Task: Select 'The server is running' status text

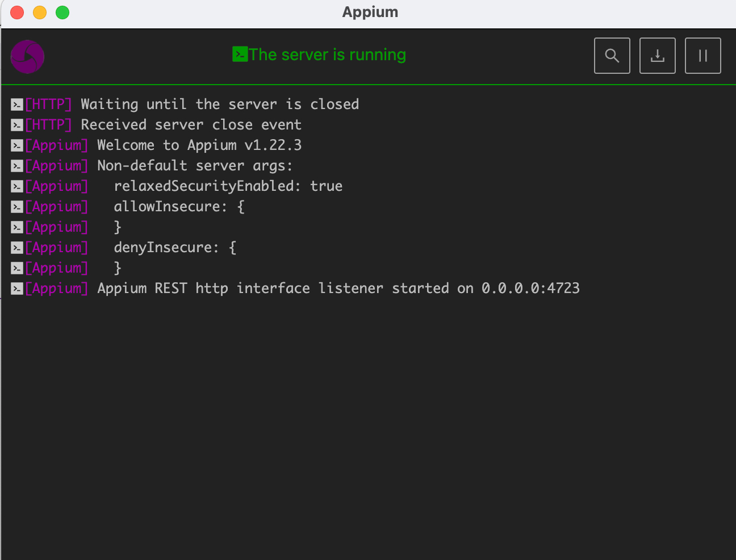Action: point(327,55)
